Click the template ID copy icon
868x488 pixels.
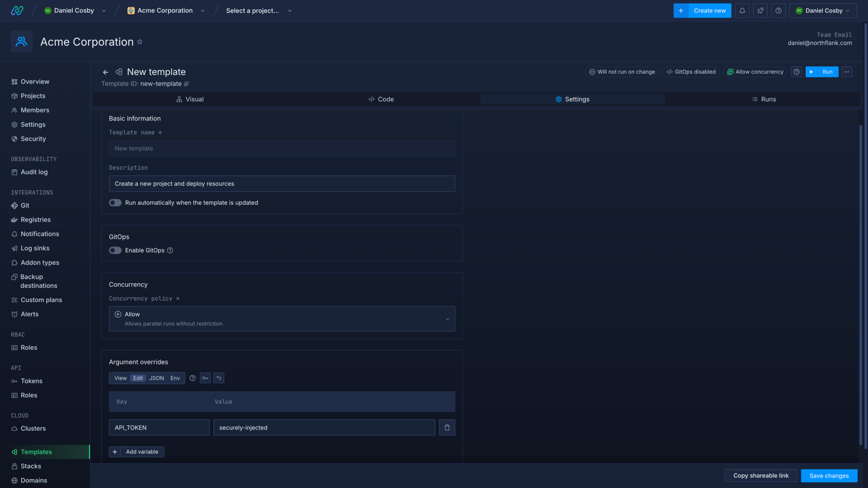tap(187, 84)
